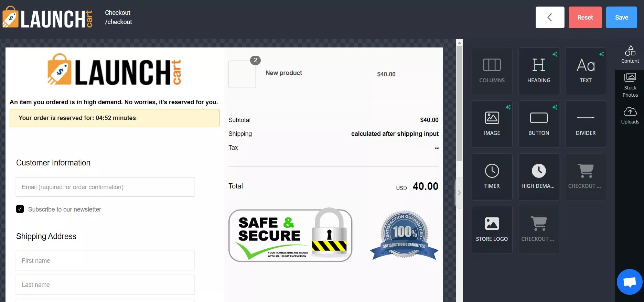The width and height of the screenshot is (644, 302).
Task: Open the Content tab
Action: pos(630,55)
